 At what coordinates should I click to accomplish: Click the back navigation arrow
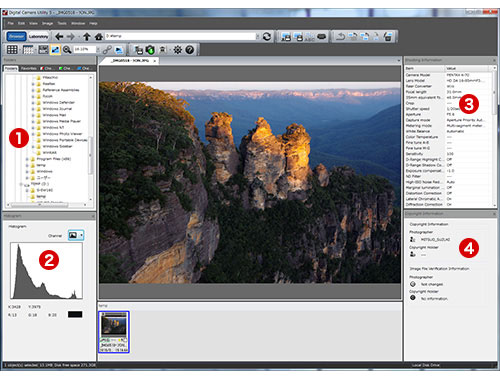[59, 36]
